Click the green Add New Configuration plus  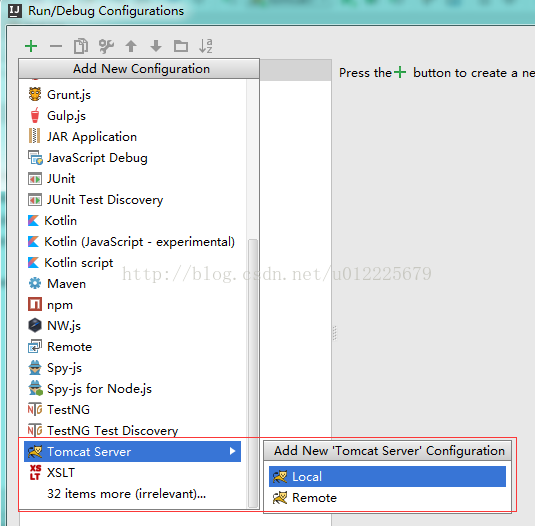31,46
